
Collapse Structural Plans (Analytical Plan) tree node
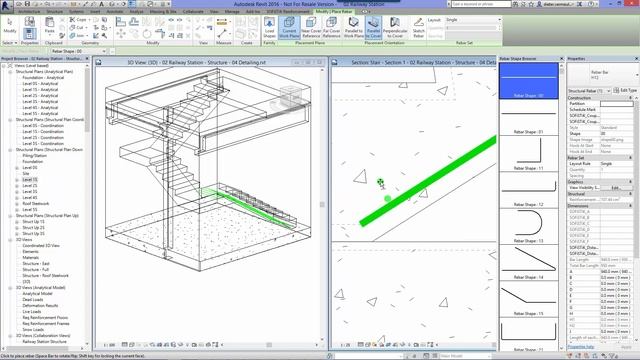10,71
